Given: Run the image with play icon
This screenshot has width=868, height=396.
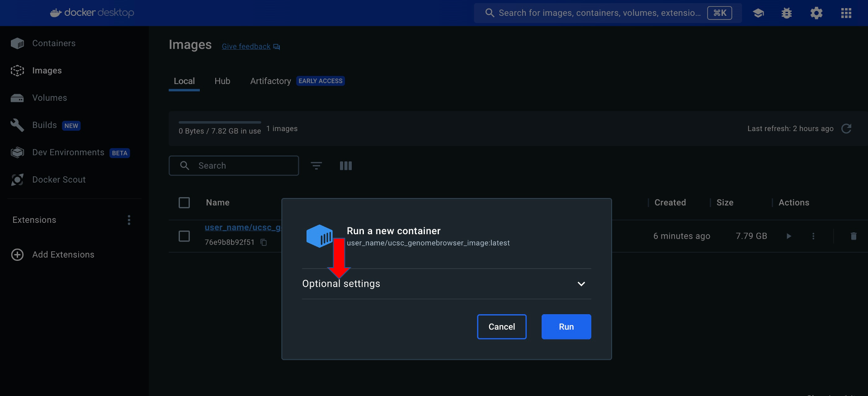Looking at the screenshot, I should 788,236.
